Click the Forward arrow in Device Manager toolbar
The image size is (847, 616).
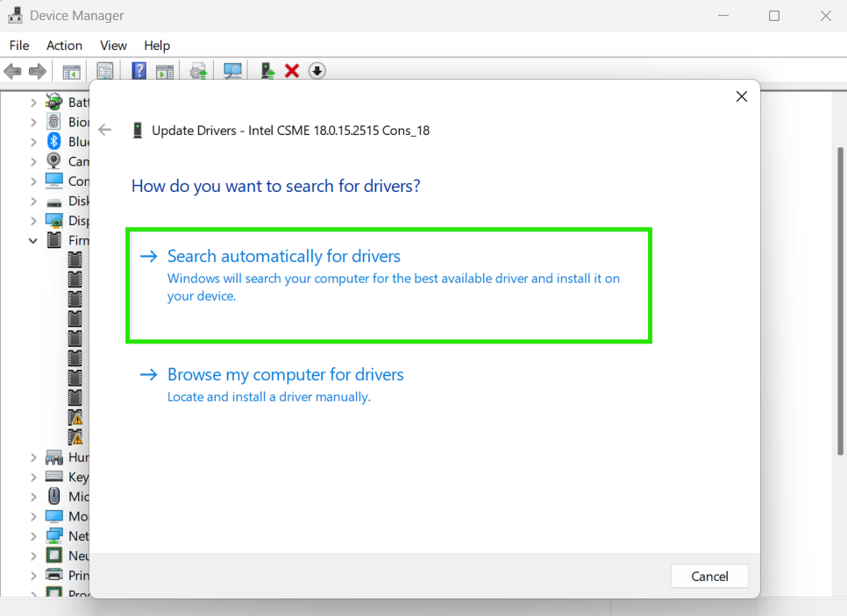(x=38, y=71)
